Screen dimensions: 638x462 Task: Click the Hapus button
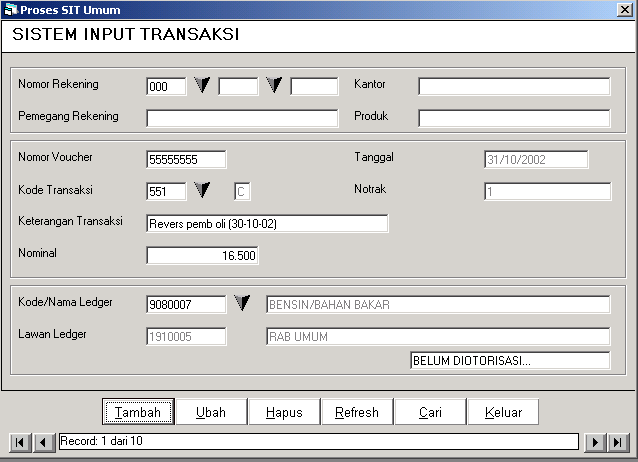[284, 412]
